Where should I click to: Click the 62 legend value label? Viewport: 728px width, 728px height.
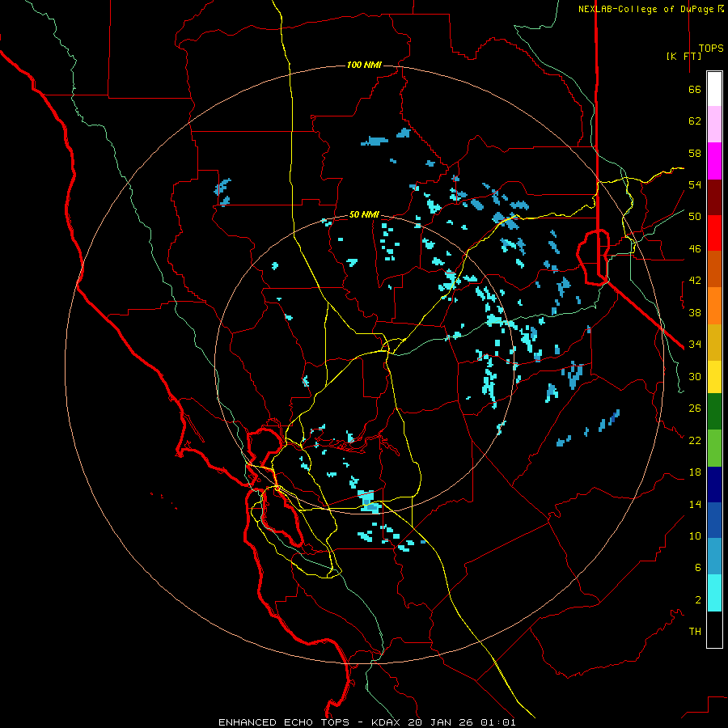click(695, 121)
